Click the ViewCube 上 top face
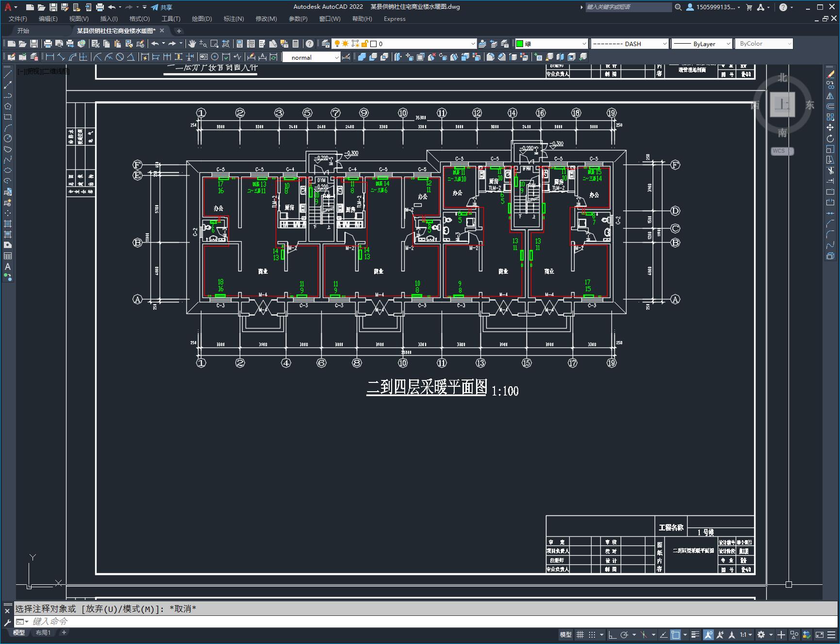 782,104
